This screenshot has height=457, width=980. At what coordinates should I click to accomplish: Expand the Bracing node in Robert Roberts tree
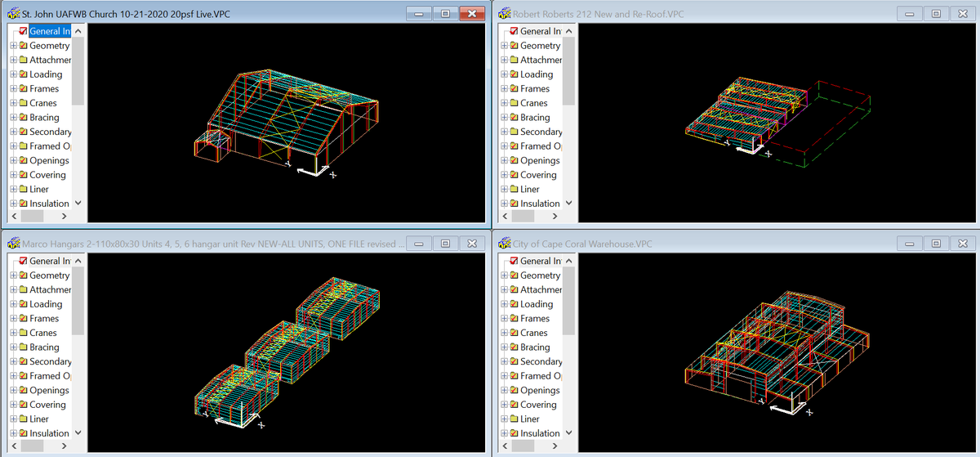click(x=503, y=118)
